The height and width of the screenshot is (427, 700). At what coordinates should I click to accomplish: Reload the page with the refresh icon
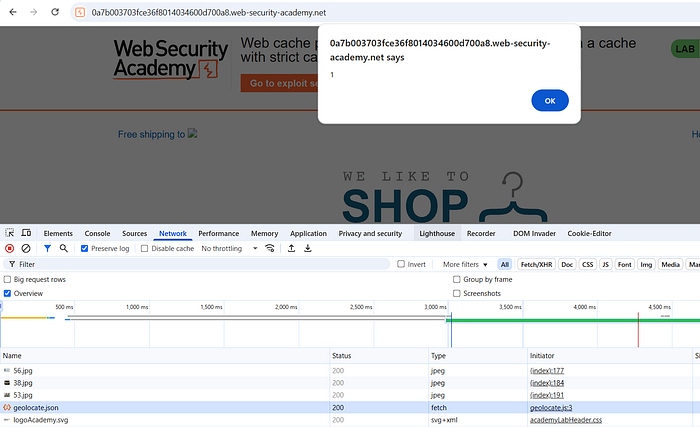[x=55, y=12]
